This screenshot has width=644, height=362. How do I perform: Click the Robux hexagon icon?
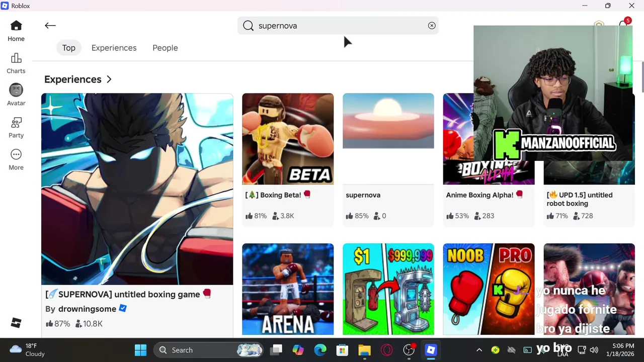[598, 23]
